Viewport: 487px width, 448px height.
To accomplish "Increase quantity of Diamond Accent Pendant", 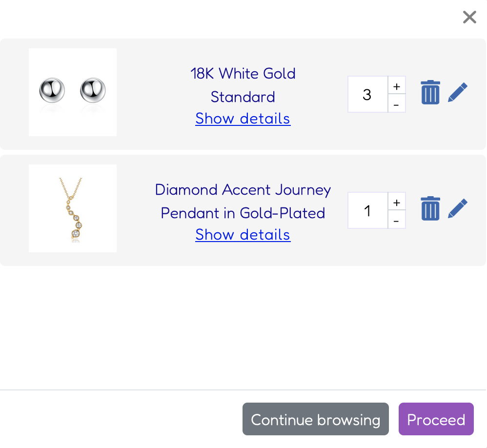I will [397, 202].
